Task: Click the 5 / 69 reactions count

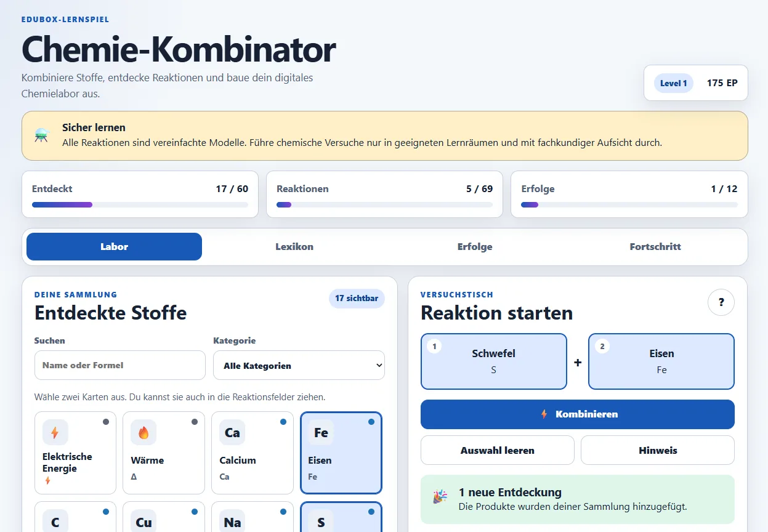Action: [x=480, y=189]
